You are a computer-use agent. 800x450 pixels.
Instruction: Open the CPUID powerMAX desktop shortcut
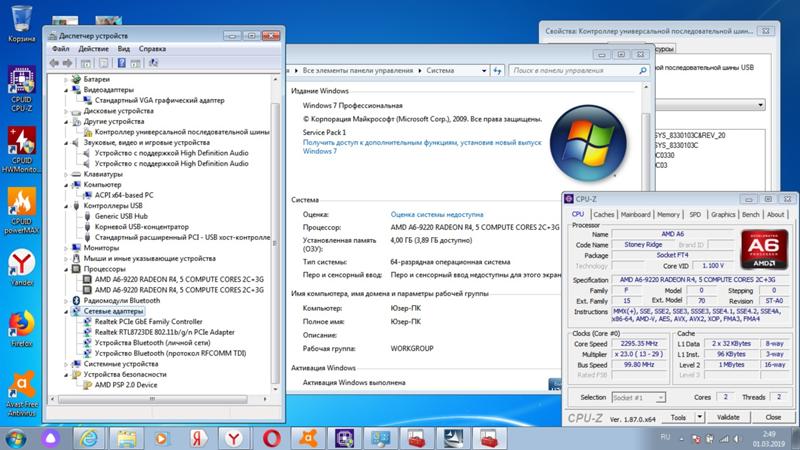(21, 210)
